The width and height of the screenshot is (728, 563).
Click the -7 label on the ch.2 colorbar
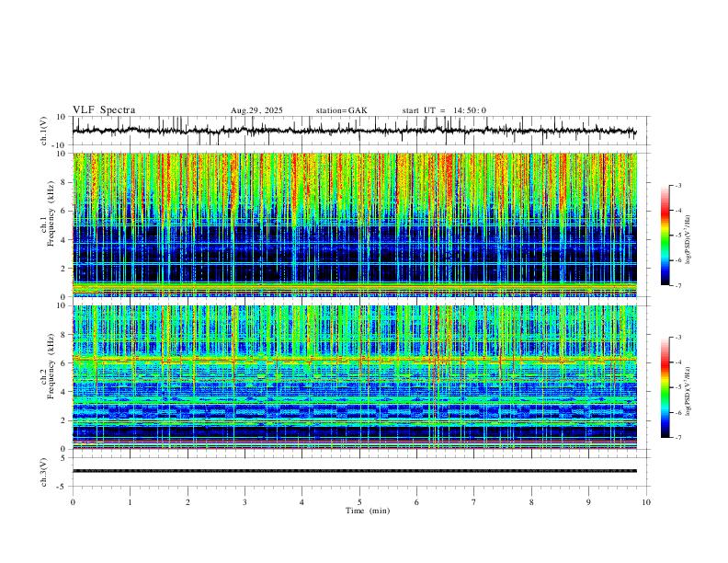[677, 437]
